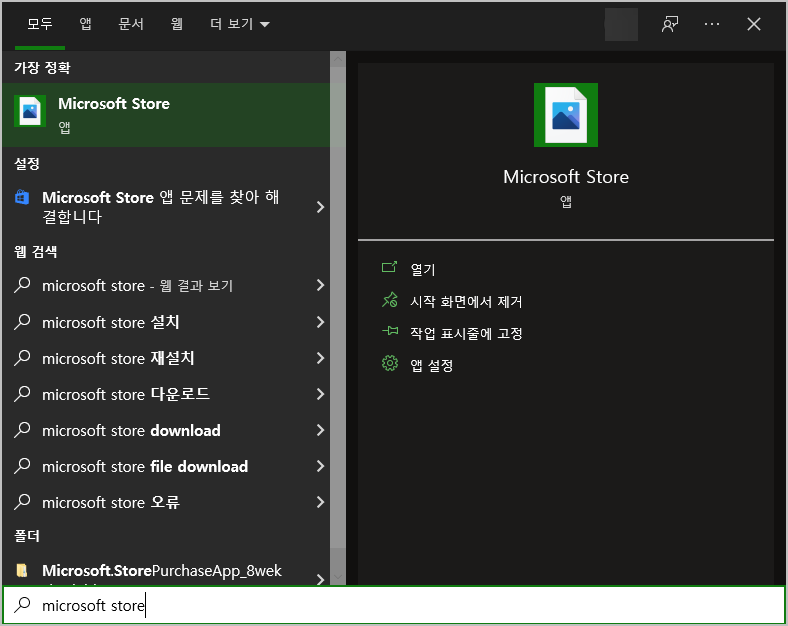Screen dimensions: 788x626
Task: Click the unpin icon beside 시작 화면에서 제거
Action: tap(389, 300)
